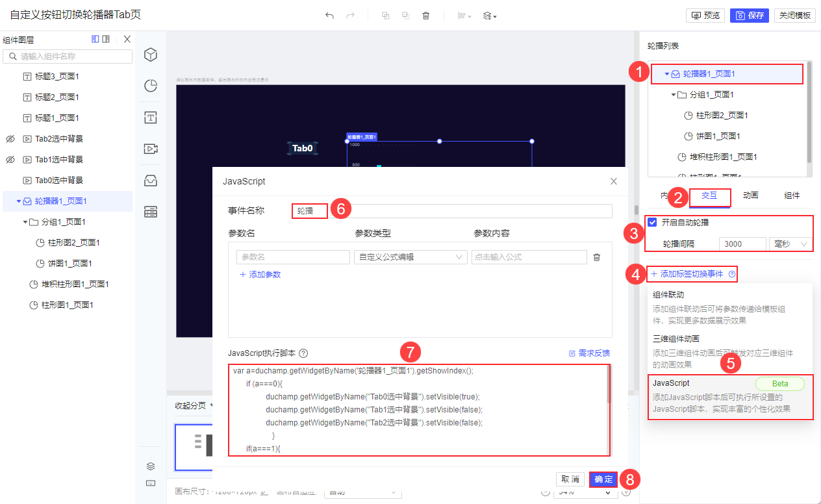Switch to the 组件 tab

click(792, 195)
